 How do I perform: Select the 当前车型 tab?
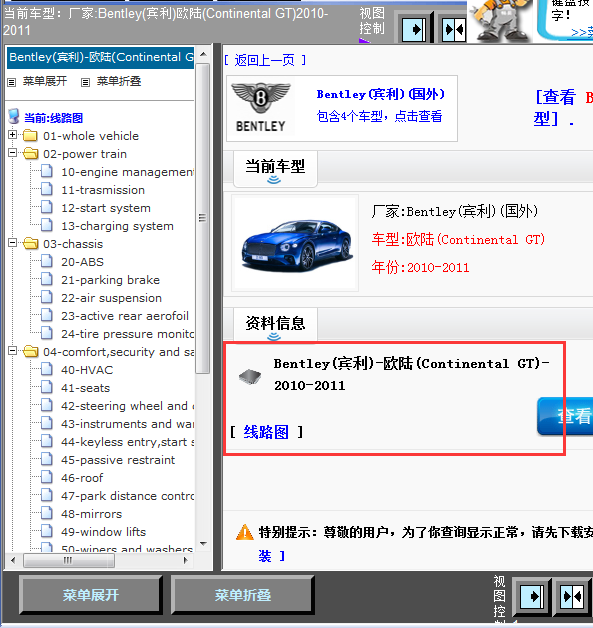click(275, 167)
